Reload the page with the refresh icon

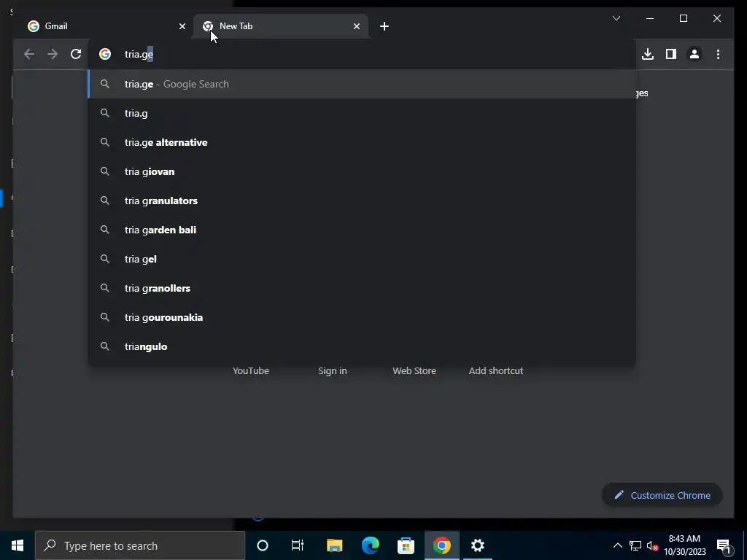[x=76, y=54]
